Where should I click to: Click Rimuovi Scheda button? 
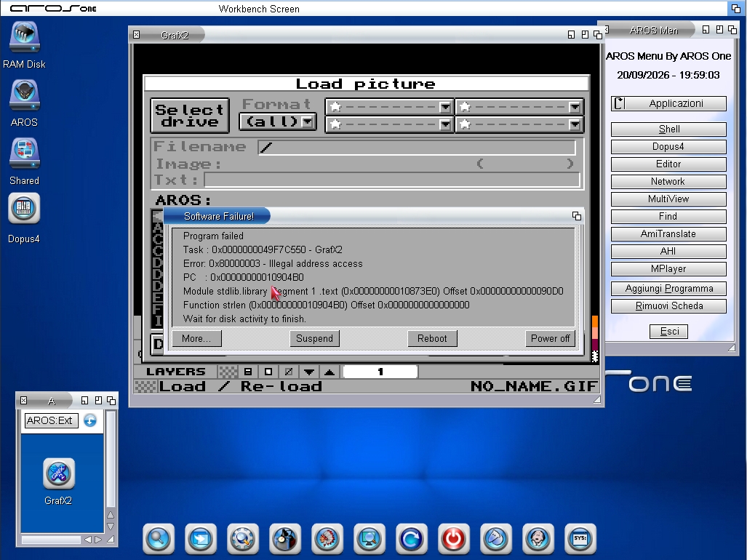(x=669, y=305)
